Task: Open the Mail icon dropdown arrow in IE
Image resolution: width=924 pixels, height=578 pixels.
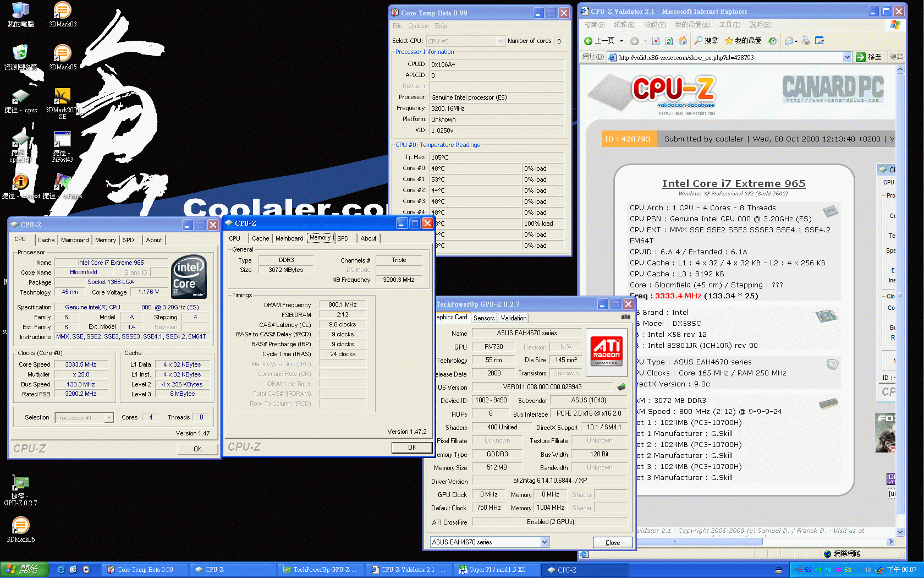Action: tap(796, 41)
